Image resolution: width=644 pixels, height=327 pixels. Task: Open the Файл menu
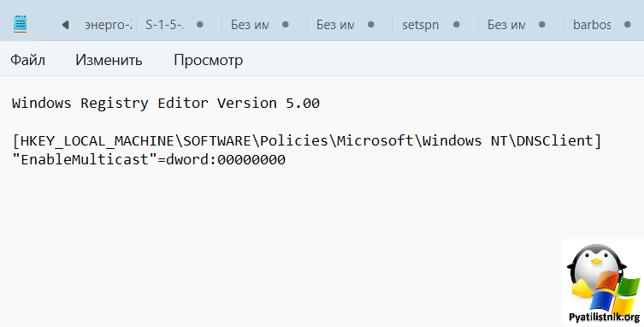tap(27, 60)
